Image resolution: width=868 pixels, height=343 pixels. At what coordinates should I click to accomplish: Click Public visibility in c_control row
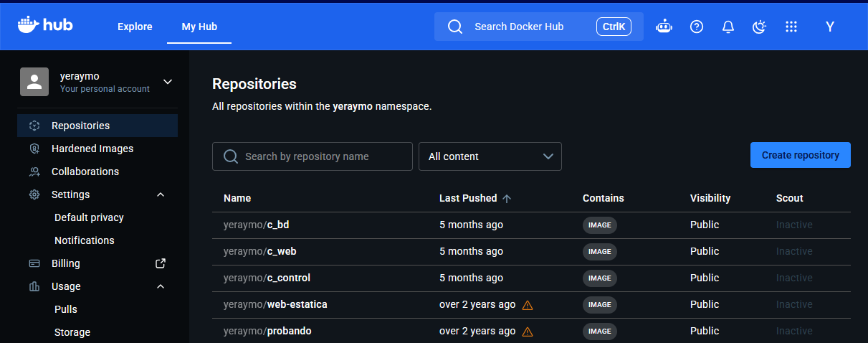705,278
